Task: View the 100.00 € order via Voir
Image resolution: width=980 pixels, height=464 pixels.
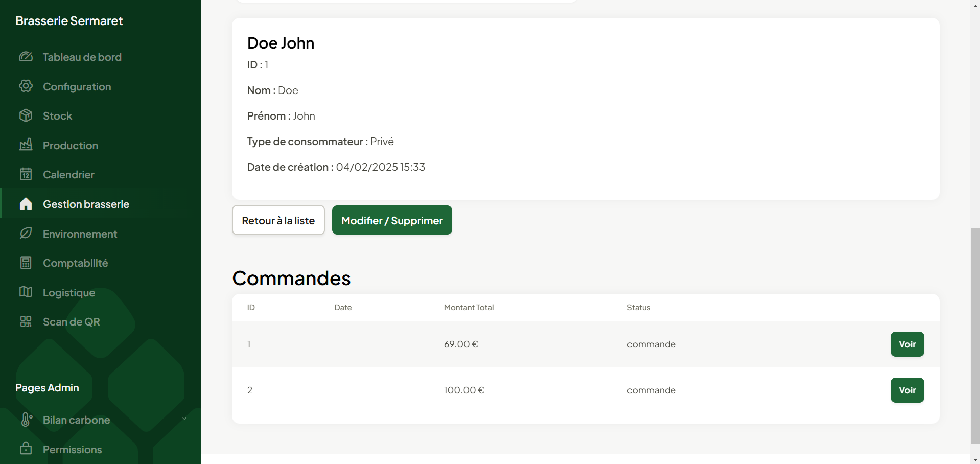Action: 907,390
